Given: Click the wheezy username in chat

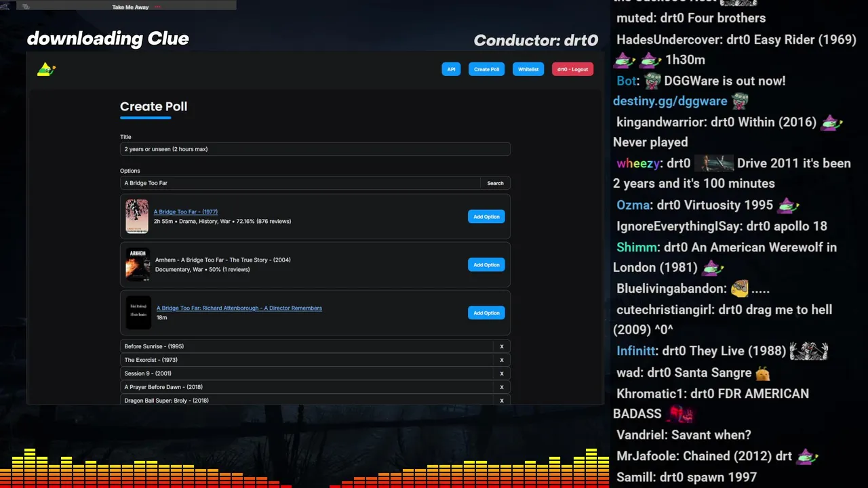Looking at the screenshot, I should (x=637, y=163).
